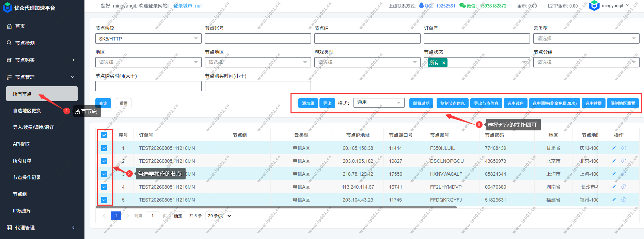Screen dimensions: 644x239
Task: Open the 地区 dropdown
Action: [x=148, y=62]
